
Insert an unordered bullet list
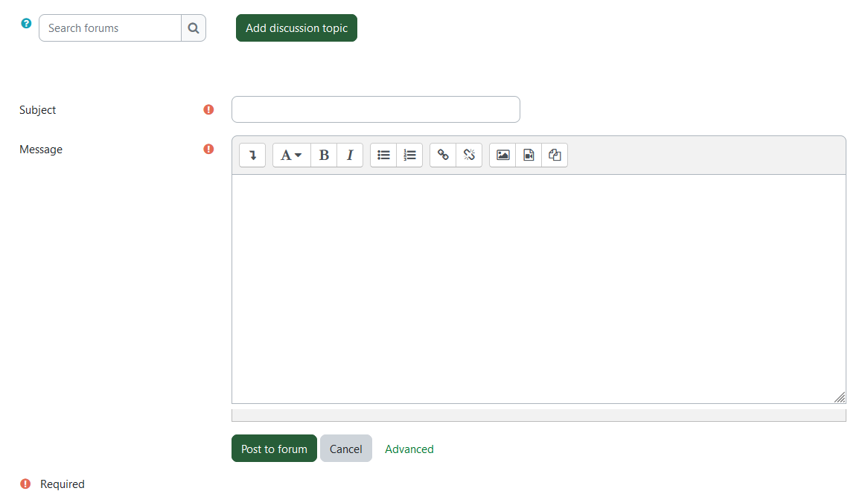click(x=383, y=155)
